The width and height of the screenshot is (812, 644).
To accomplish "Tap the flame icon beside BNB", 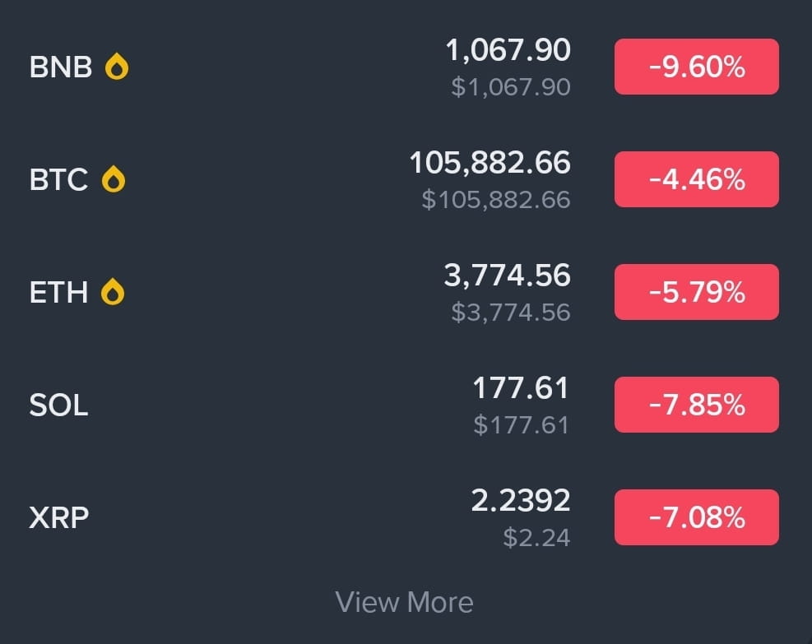I will (x=117, y=67).
